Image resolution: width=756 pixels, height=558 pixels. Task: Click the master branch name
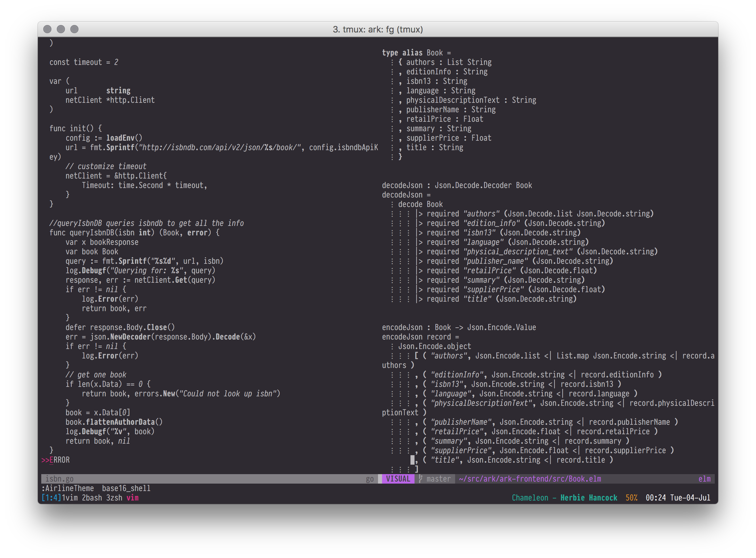coord(439,479)
